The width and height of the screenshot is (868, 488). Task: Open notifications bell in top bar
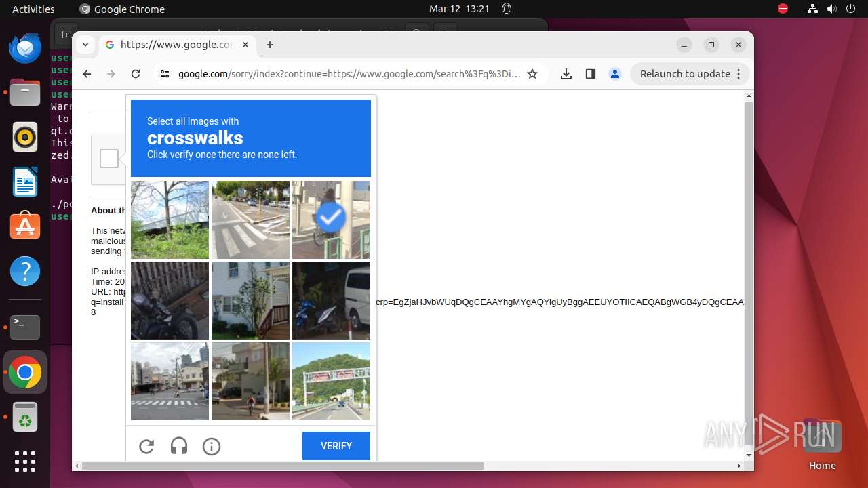coord(507,9)
